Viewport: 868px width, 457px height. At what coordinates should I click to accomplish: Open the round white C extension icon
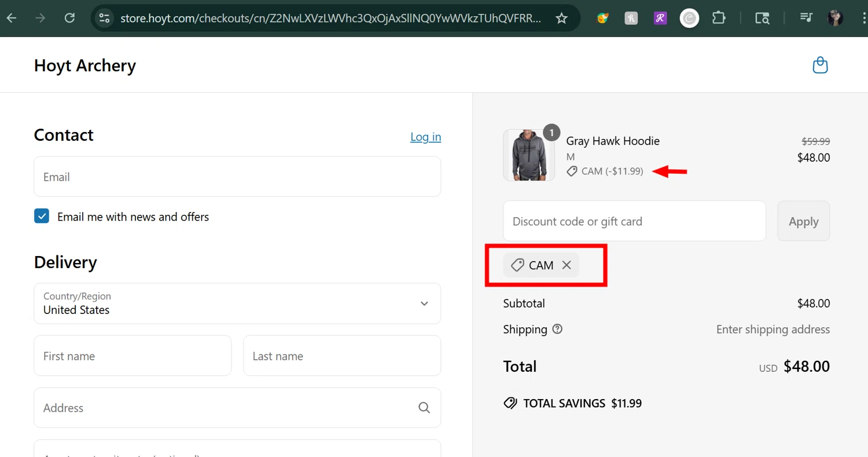click(689, 18)
